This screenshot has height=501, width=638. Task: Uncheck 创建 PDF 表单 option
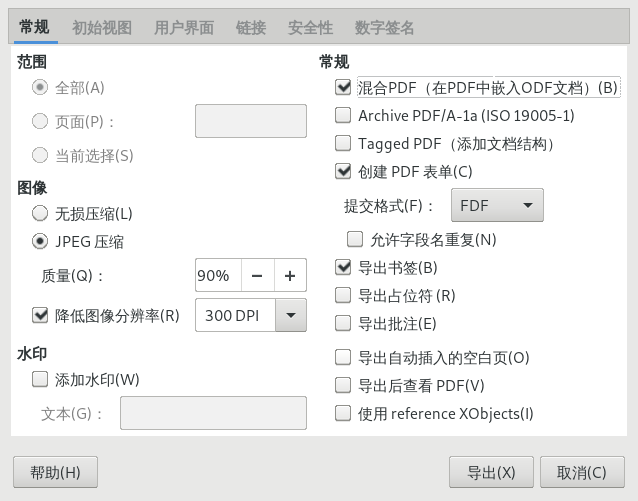[343, 171]
